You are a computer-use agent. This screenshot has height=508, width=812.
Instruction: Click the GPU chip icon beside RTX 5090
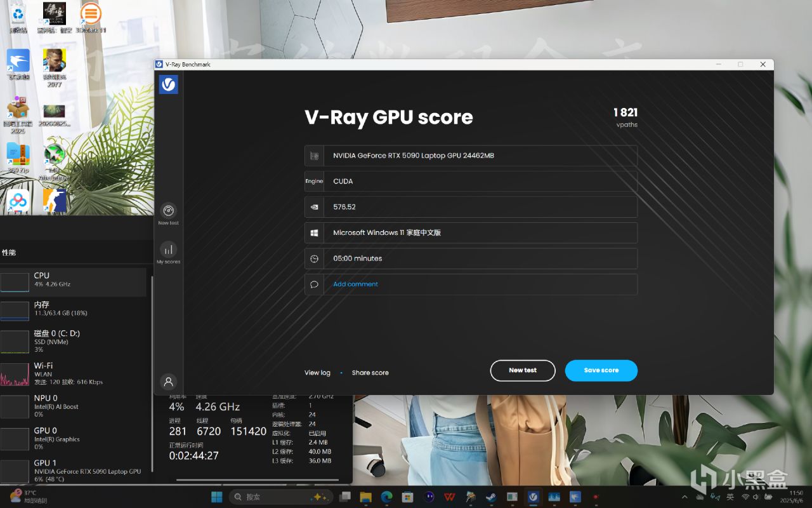tap(314, 156)
